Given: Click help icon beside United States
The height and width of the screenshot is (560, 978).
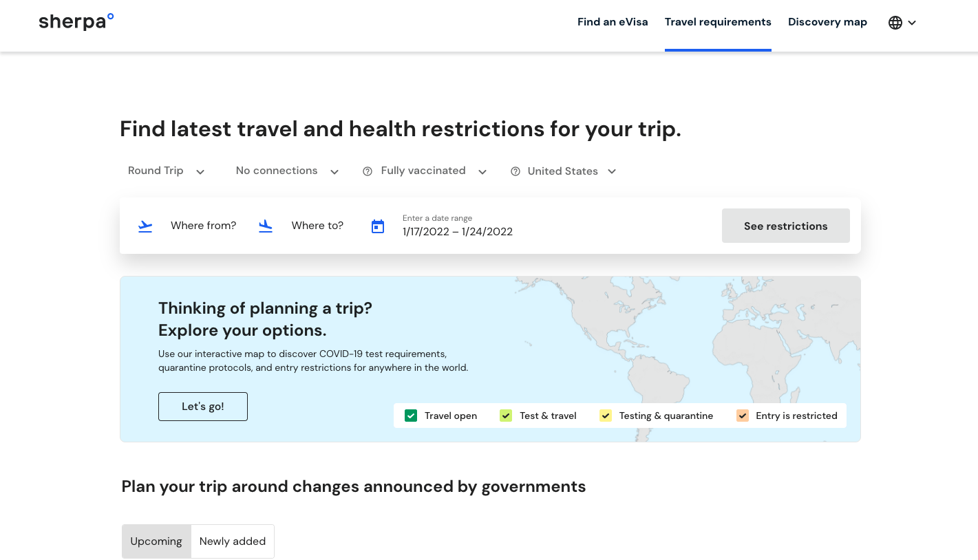Looking at the screenshot, I should tap(515, 171).
